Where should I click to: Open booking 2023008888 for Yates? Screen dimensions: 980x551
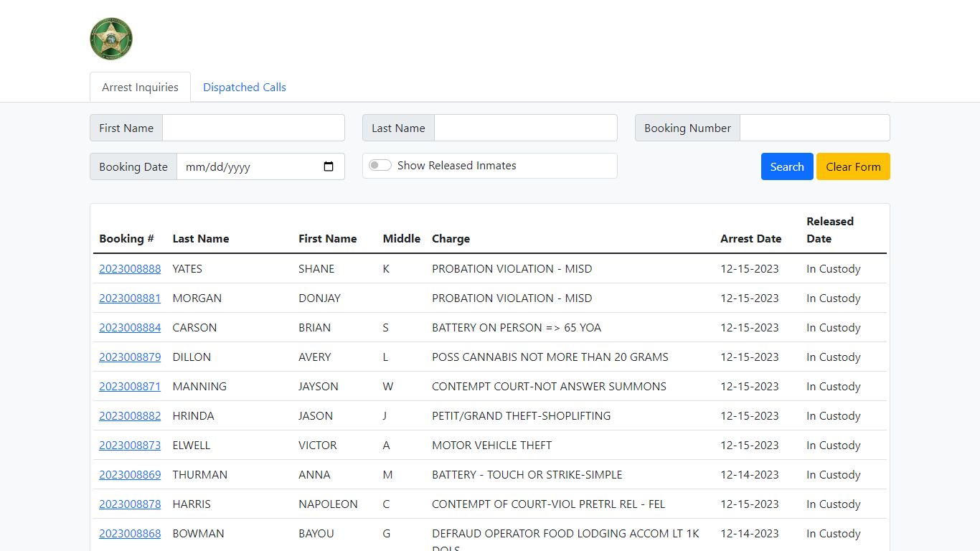click(130, 269)
